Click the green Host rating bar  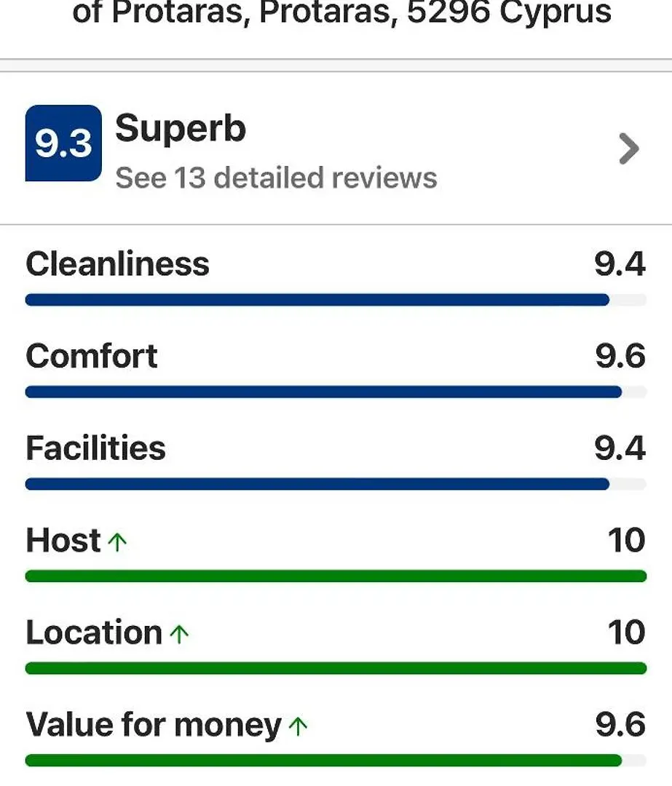click(x=336, y=576)
